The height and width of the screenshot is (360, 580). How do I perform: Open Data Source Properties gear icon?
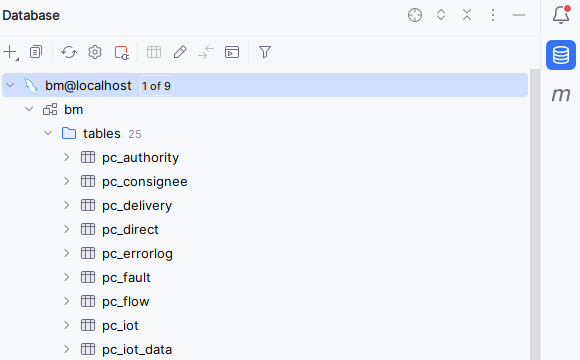pyautogui.click(x=95, y=52)
